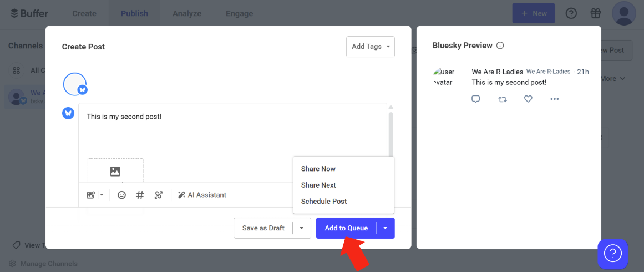Click the three-dots more icon in preview
The width and height of the screenshot is (644, 272).
tap(555, 99)
